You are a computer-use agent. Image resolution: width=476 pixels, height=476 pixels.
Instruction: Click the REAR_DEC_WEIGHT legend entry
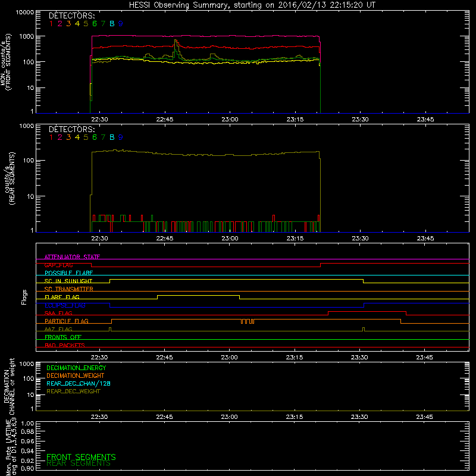73,392
